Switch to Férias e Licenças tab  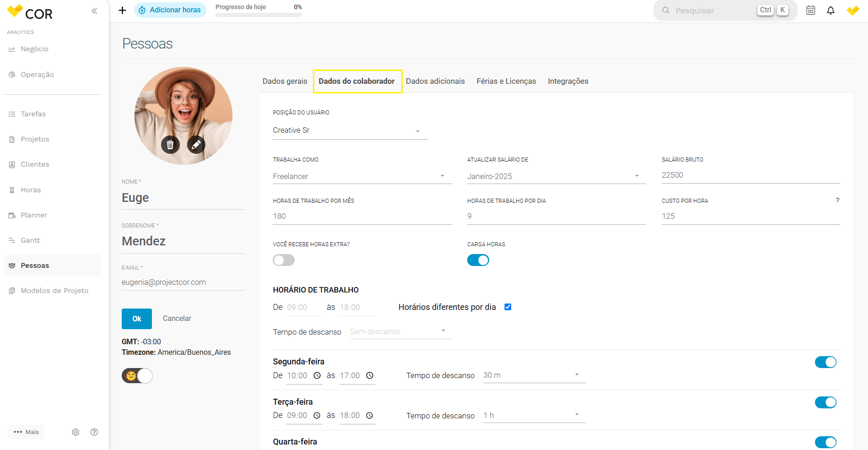pos(507,81)
